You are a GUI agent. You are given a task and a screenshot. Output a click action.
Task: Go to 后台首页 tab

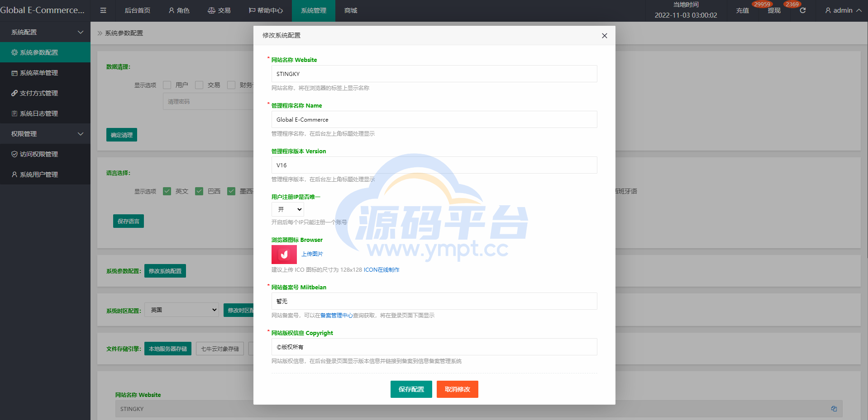(137, 10)
